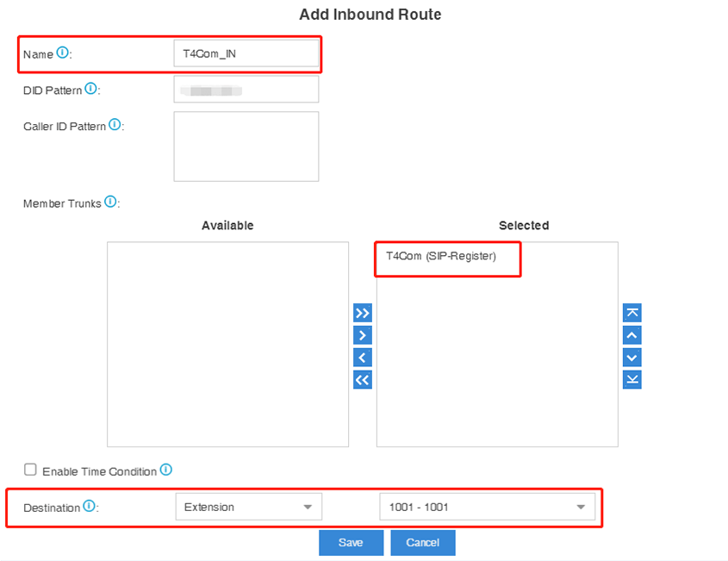
Task: Click the info icon next to Name
Action: (x=62, y=53)
